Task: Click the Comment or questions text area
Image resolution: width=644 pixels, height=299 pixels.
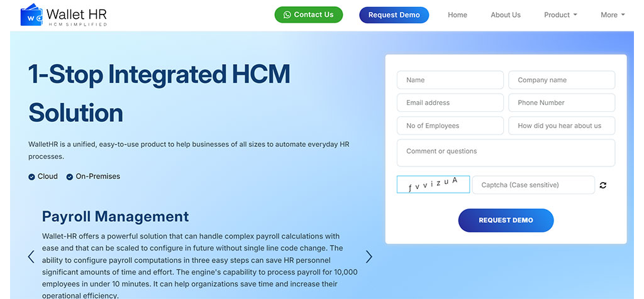Action: click(x=506, y=153)
